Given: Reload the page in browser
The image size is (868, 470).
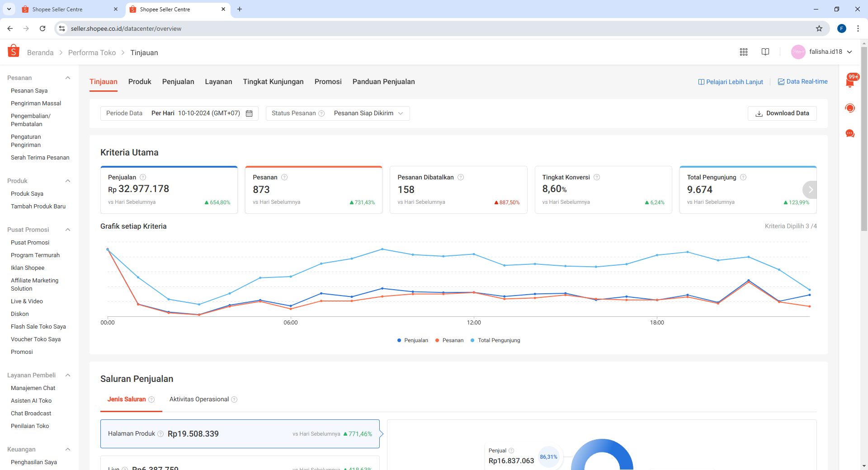Looking at the screenshot, I should pos(42,28).
